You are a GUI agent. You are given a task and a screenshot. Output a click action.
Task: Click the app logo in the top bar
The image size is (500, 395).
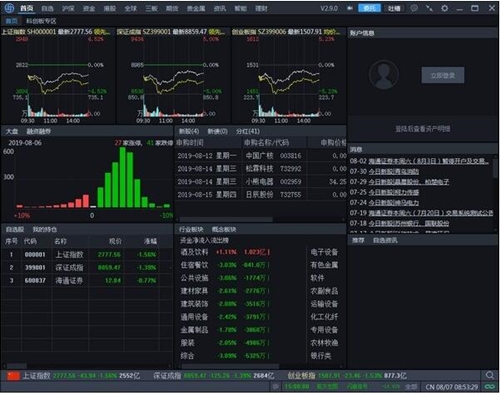tap(9, 8)
